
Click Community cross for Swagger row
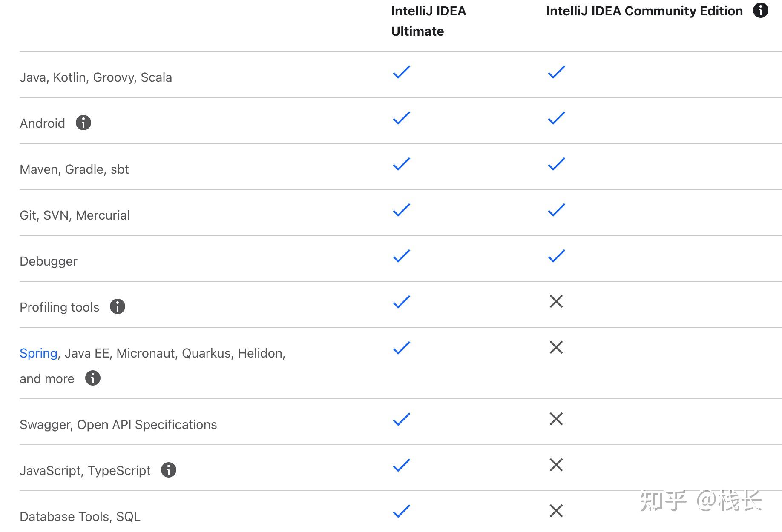[556, 419]
